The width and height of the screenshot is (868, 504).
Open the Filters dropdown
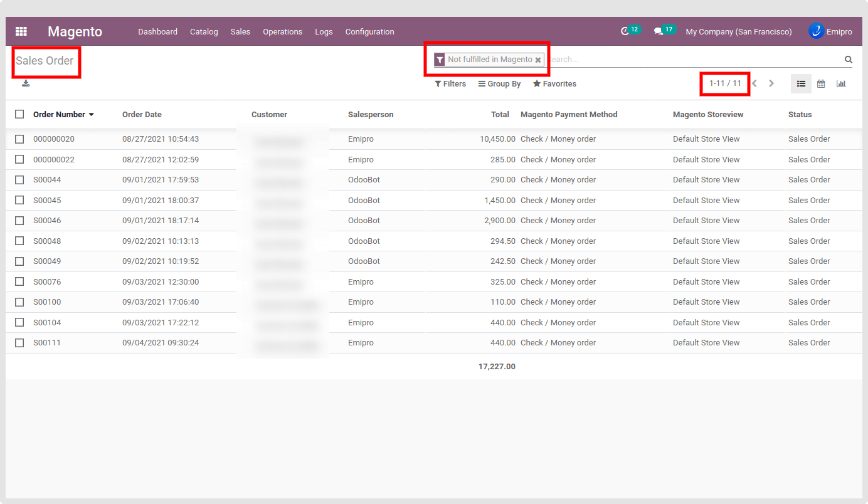click(450, 84)
